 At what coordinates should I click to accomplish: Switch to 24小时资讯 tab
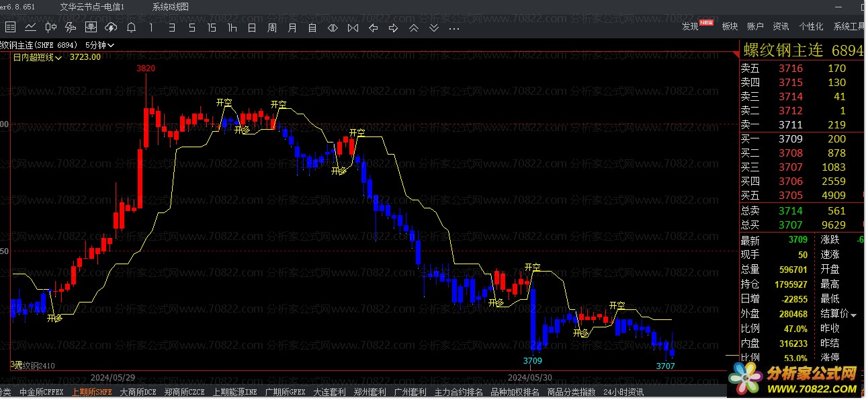pos(623,392)
